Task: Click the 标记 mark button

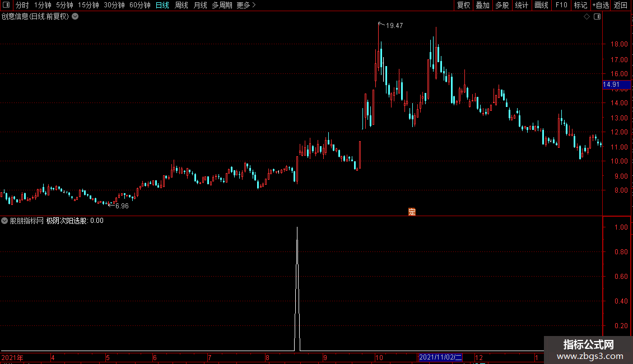Action: click(580, 5)
